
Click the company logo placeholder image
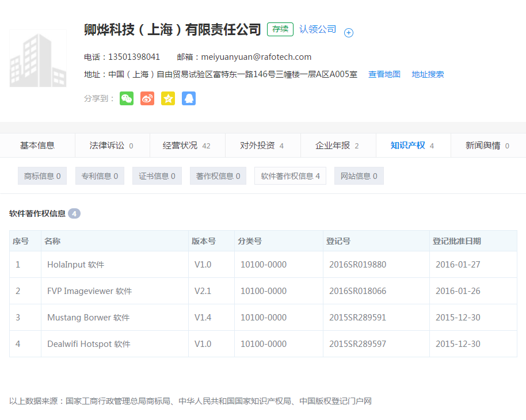pos(37,58)
